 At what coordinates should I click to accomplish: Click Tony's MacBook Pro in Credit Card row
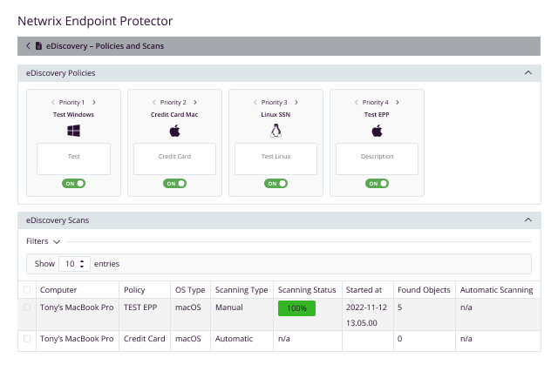point(77,339)
